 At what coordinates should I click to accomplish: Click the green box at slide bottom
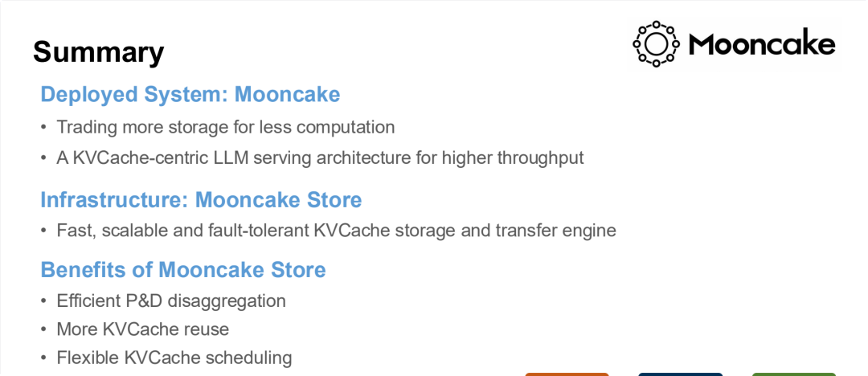793,374
